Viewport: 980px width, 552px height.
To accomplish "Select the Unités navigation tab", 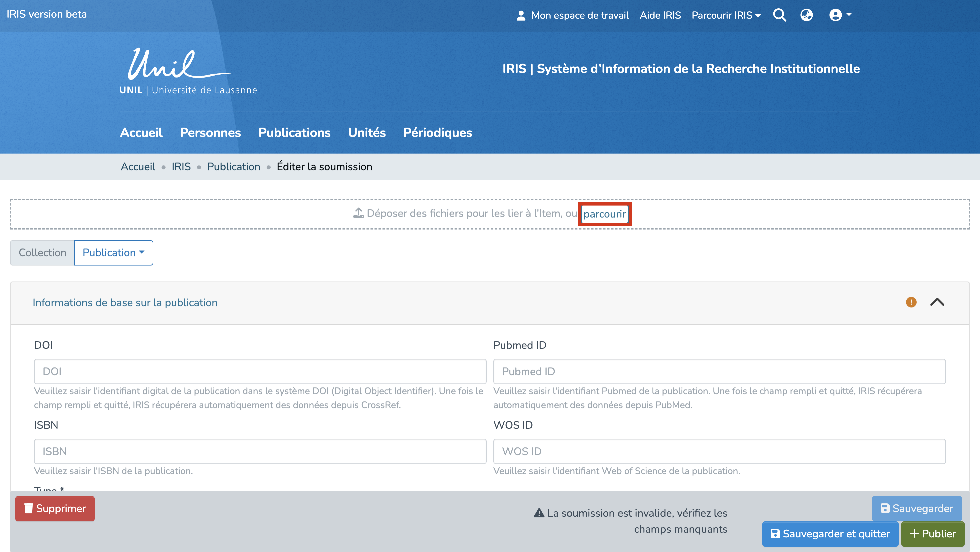I will pos(366,133).
